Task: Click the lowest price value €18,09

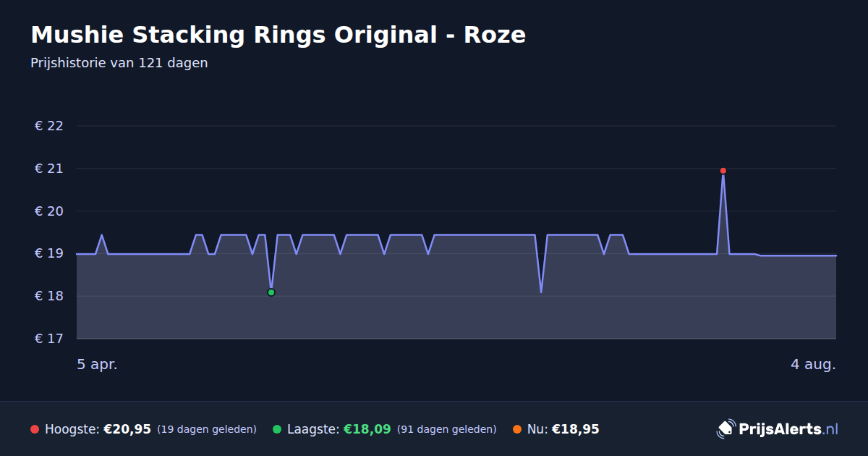Action: pyautogui.click(x=367, y=429)
